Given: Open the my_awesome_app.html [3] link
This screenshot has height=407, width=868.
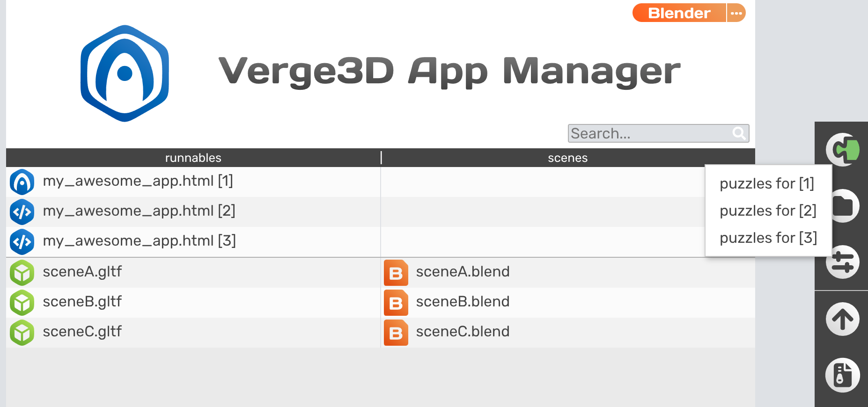Looking at the screenshot, I should (x=139, y=240).
